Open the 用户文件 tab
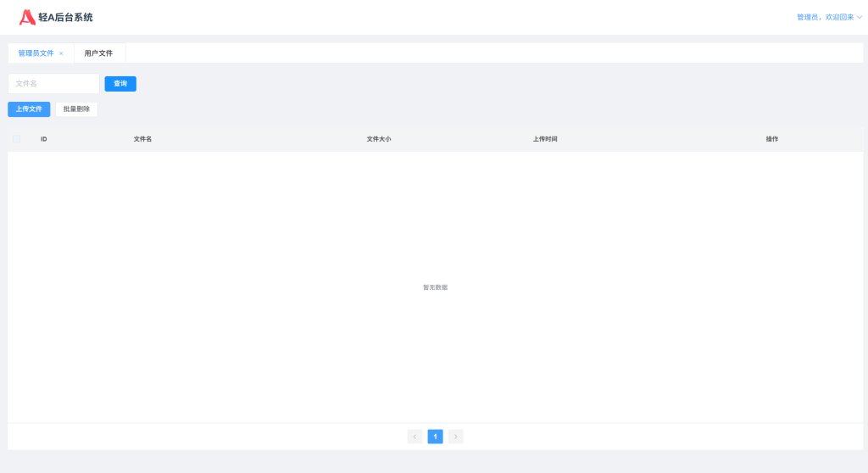 coord(98,53)
